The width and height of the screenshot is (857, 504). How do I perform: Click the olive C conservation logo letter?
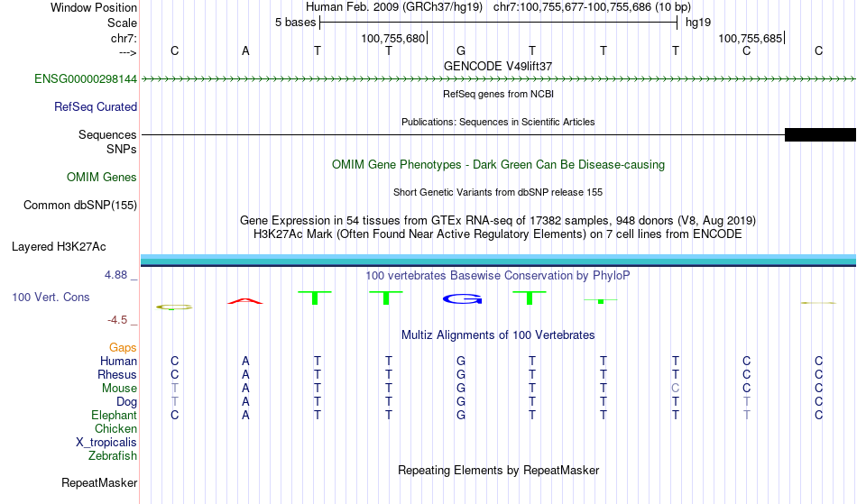click(x=174, y=307)
